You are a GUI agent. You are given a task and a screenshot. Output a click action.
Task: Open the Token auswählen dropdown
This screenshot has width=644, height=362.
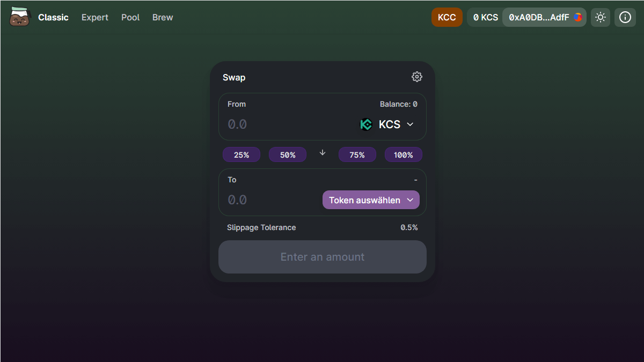point(371,200)
